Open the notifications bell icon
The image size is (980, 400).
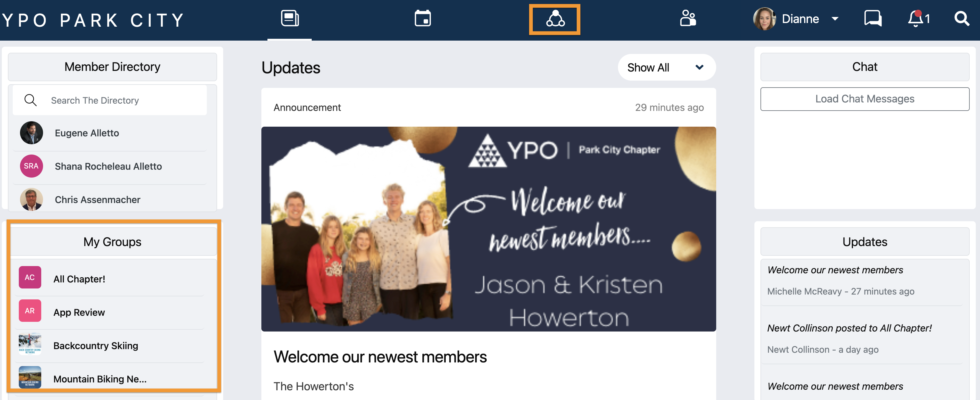(915, 18)
